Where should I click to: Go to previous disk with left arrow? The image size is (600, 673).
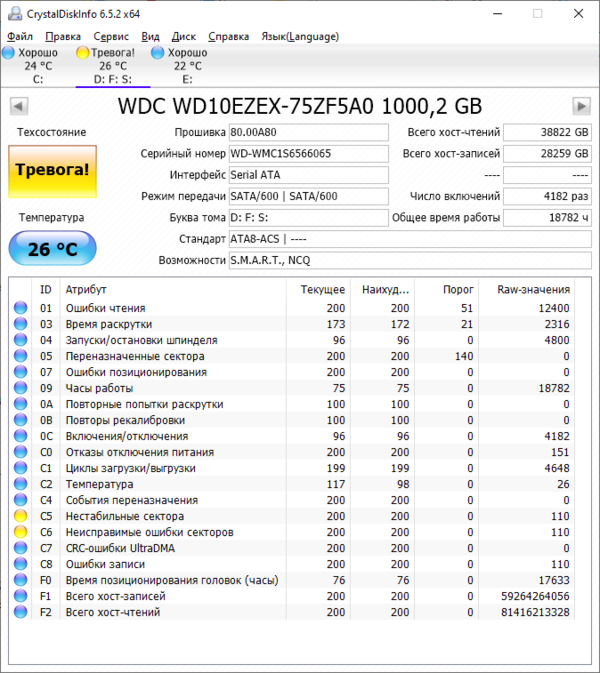click(x=19, y=106)
